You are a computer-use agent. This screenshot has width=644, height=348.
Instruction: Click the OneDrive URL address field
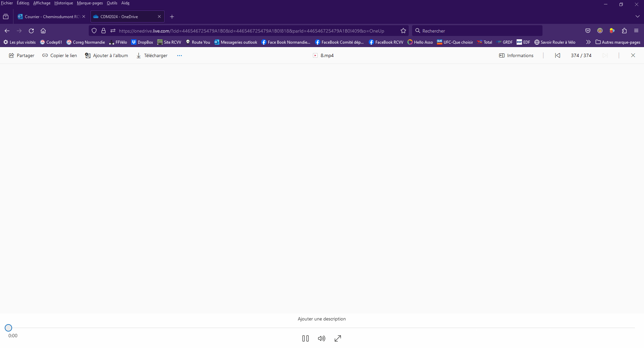point(251,31)
